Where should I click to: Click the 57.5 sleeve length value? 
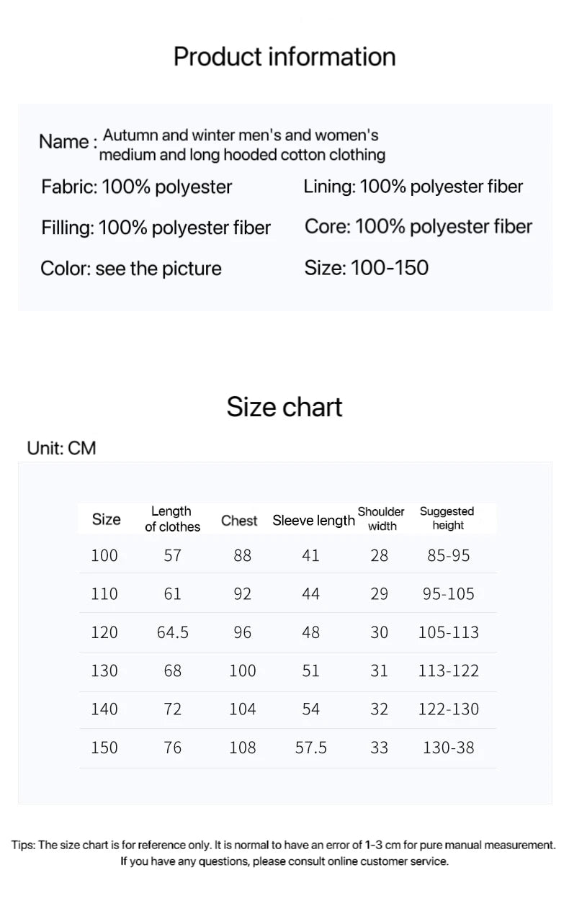point(311,748)
